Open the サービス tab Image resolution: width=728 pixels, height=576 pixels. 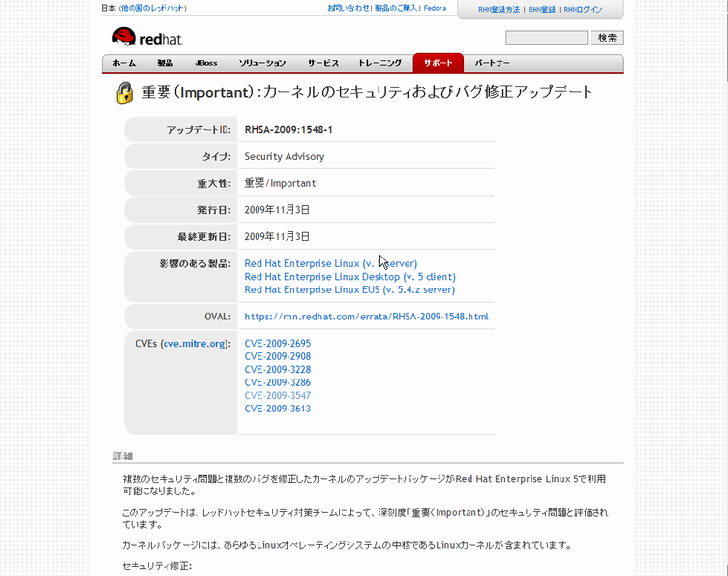[x=323, y=63]
